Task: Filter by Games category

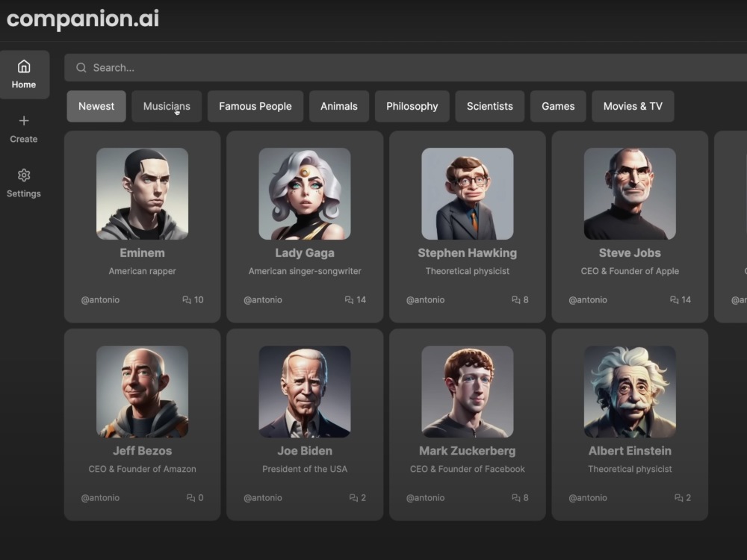Action: (558, 106)
